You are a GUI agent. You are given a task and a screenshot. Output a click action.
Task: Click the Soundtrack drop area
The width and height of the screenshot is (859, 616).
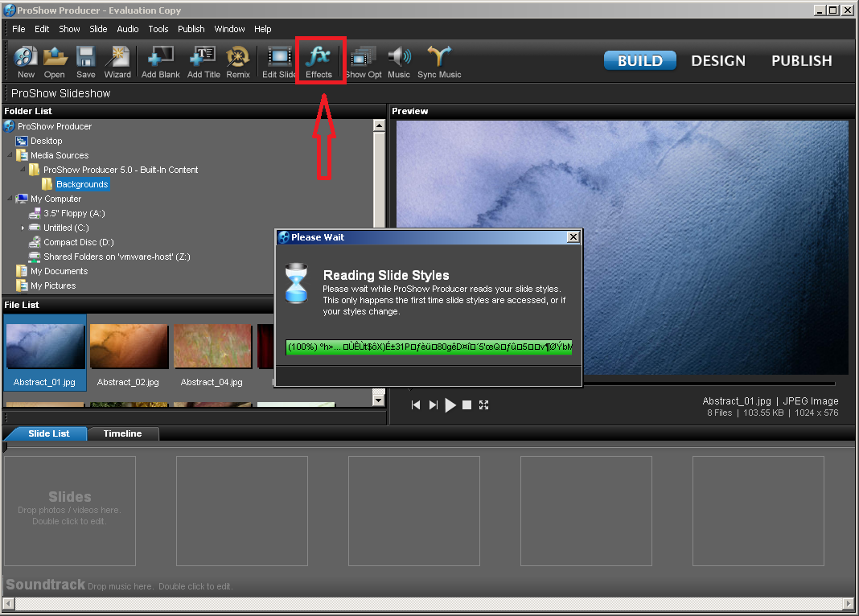pyautogui.click(x=427, y=585)
